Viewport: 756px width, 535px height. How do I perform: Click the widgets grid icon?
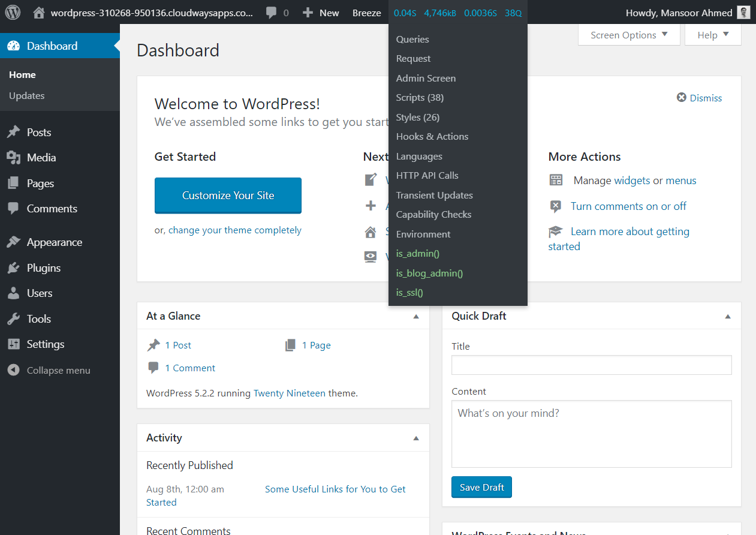click(x=556, y=181)
